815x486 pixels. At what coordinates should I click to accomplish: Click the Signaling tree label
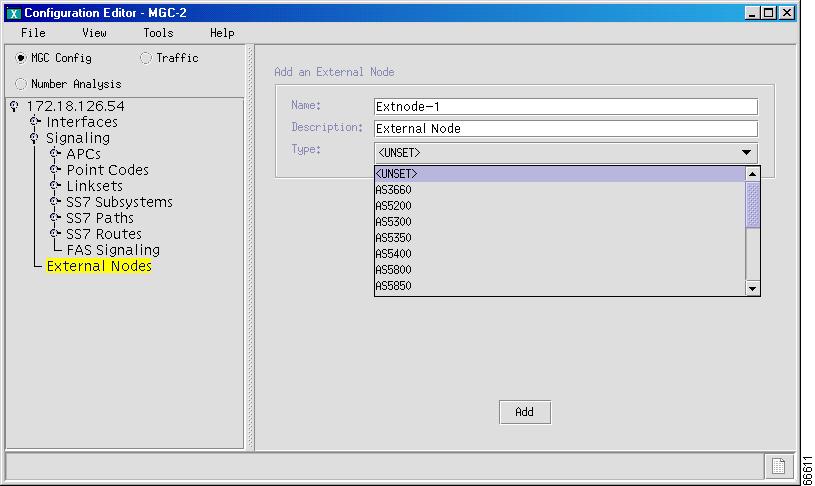click(x=78, y=138)
